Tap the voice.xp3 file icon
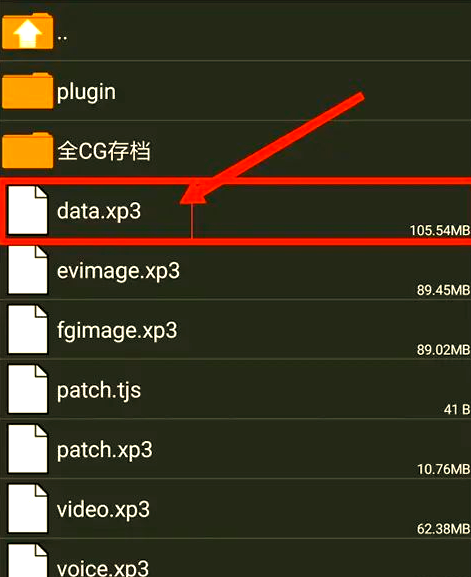The height and width of the screenshot is (577, 471). [28, 560]
